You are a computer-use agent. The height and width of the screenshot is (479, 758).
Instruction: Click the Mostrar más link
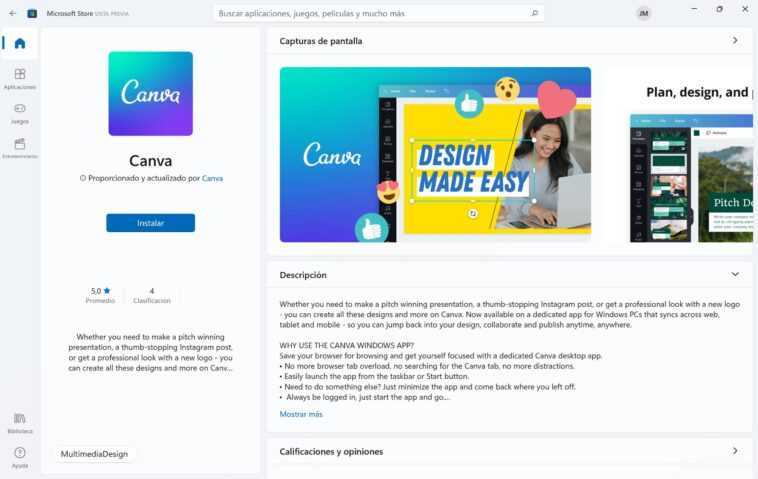301,414
